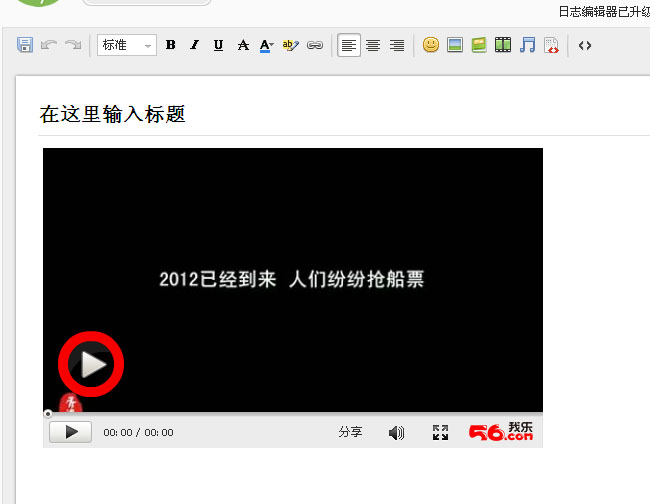Open the 标准 font style dropdown
Screen dimensions: 650x504
click(127, 45)
